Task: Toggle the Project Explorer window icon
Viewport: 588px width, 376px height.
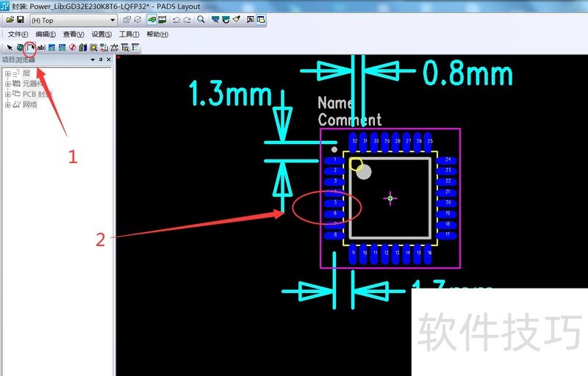Action: [261, 20]
